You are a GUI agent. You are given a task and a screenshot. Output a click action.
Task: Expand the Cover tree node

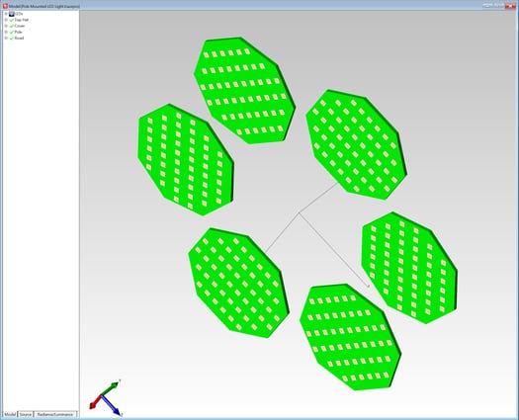coord(6,26)
